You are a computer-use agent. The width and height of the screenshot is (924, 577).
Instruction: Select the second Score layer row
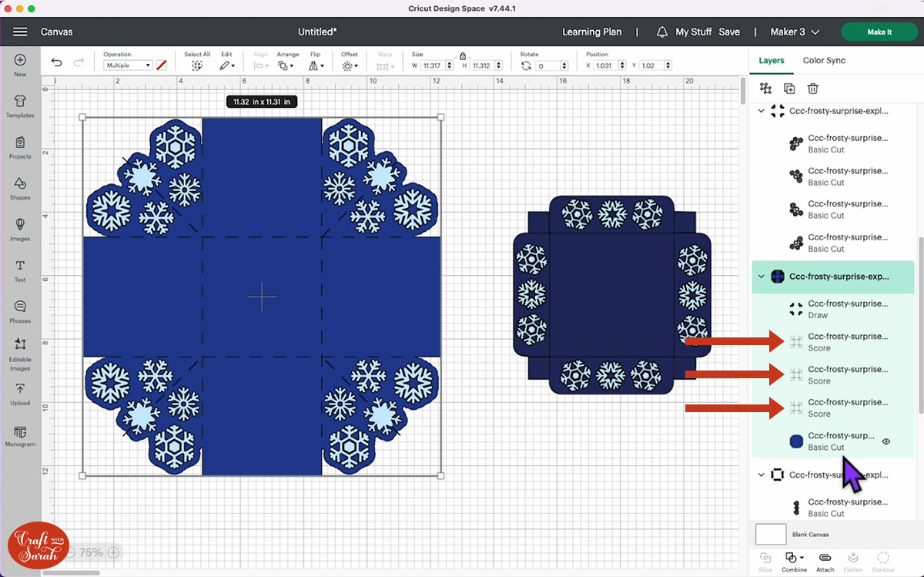click(x=833, y=375)
